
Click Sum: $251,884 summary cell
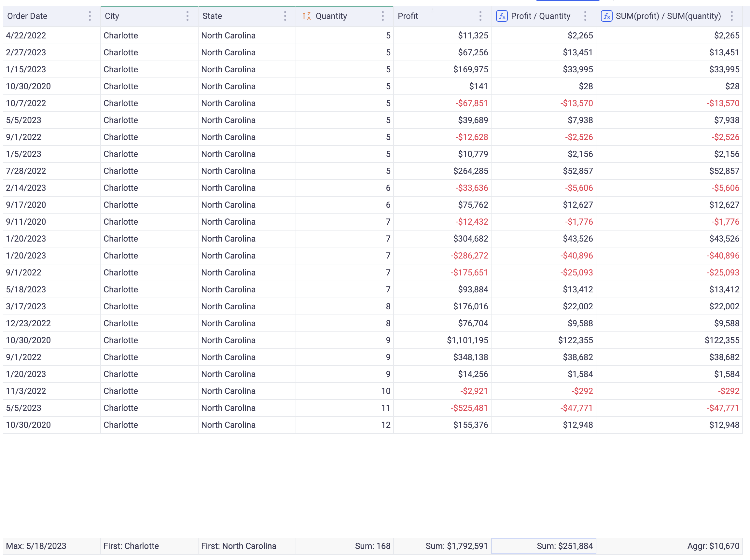(x=544, y=546)
